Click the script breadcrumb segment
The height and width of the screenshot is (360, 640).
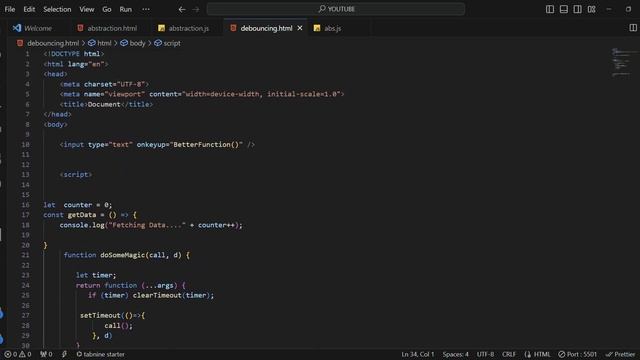click(167, 43)
